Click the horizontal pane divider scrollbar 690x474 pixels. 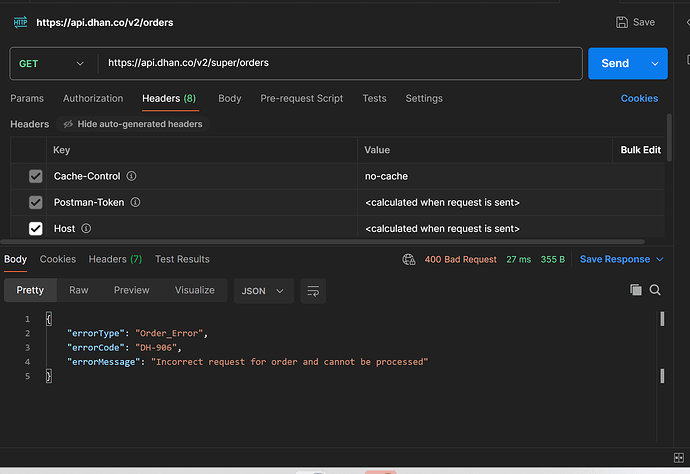(323, 242)
